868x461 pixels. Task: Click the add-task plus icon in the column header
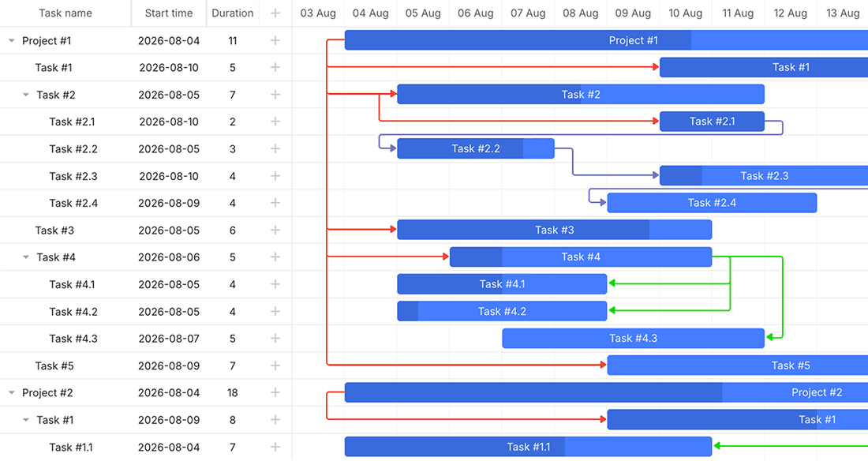[x=275, y=13]
